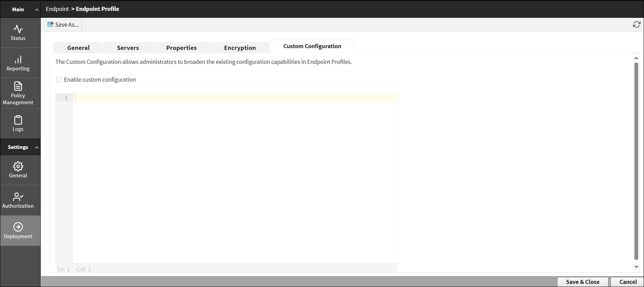644x287 pixels.
Task: Click the Cancel button
Action: point(628,282)
